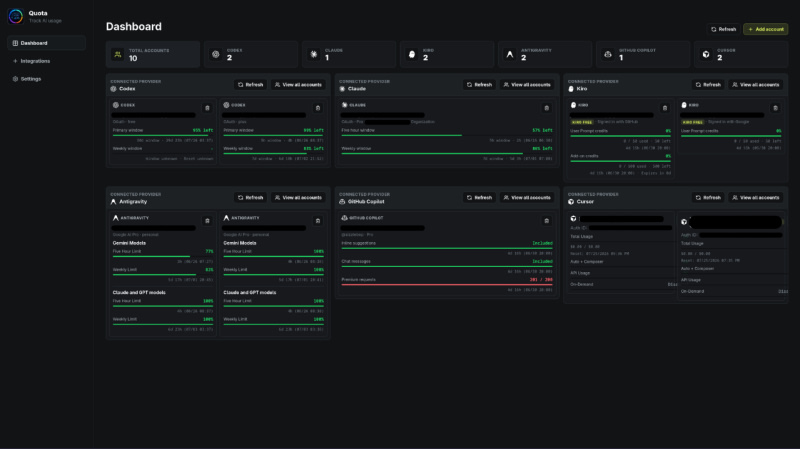Refresh the Codex provider panel
The image size is (800, 449).
[251, 85]
